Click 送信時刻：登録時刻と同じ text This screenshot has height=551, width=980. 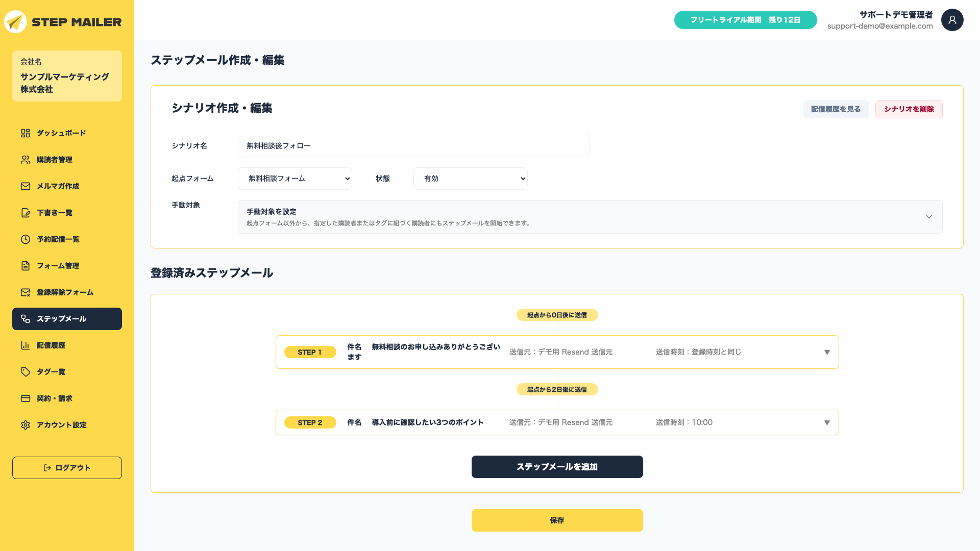(698, 352)
